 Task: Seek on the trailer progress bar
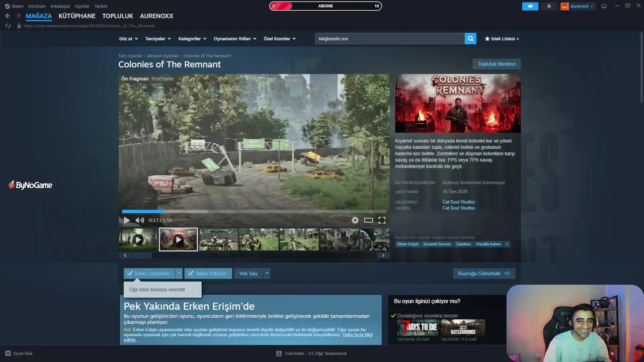[254, 212]
